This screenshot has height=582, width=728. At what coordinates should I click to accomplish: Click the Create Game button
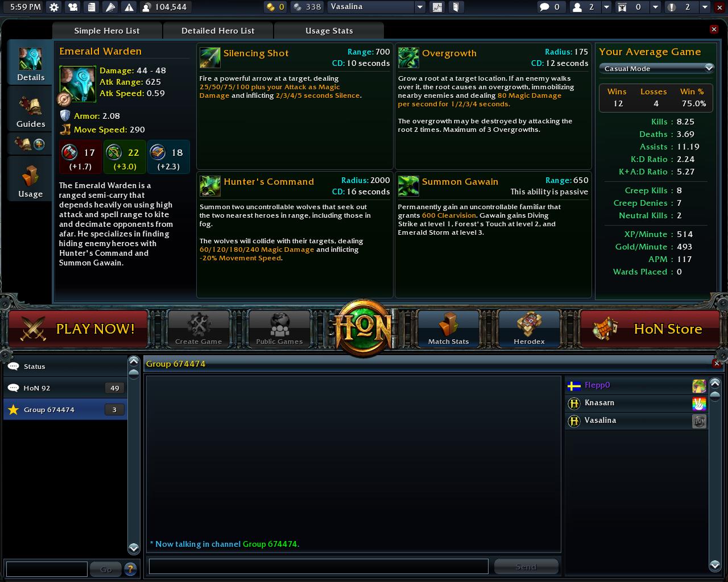[198, 329]
